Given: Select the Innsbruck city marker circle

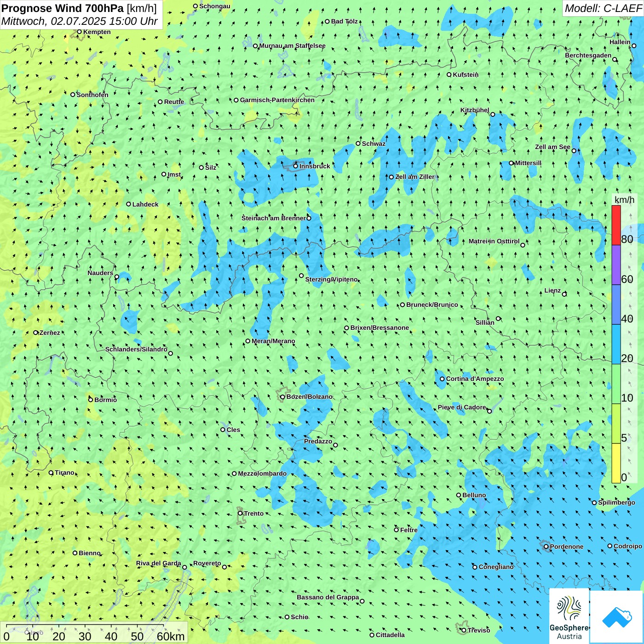Looking at the screenshot, I should point(296,166).
